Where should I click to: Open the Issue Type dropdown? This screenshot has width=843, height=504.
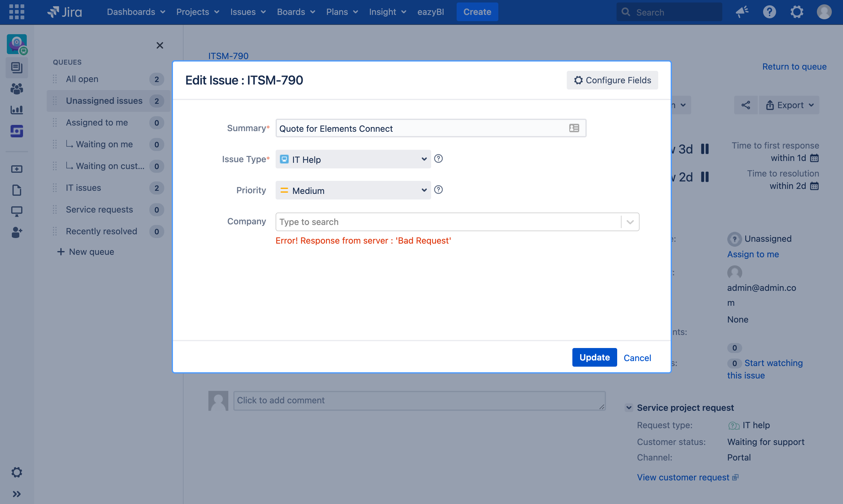[x=353, y=159]
